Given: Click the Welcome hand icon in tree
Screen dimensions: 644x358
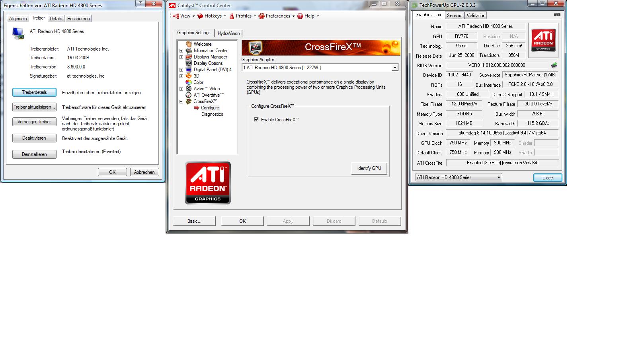Looking at the screenshot, I should (x=189, y=44).
